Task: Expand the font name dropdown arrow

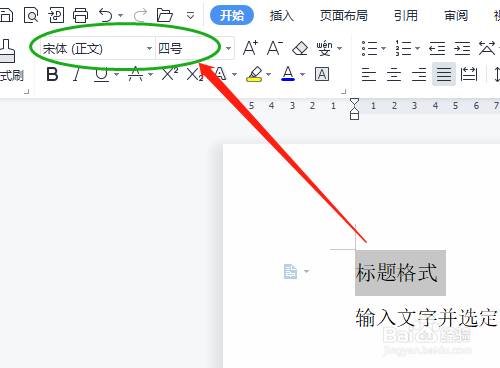Action: click(x=150, y=49)
